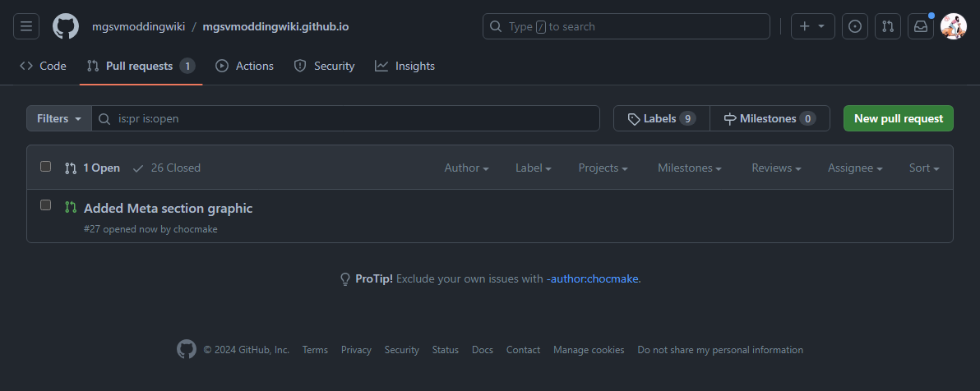Click the green open pull request icon
This screenshot has width=980, height=391.
71,206
